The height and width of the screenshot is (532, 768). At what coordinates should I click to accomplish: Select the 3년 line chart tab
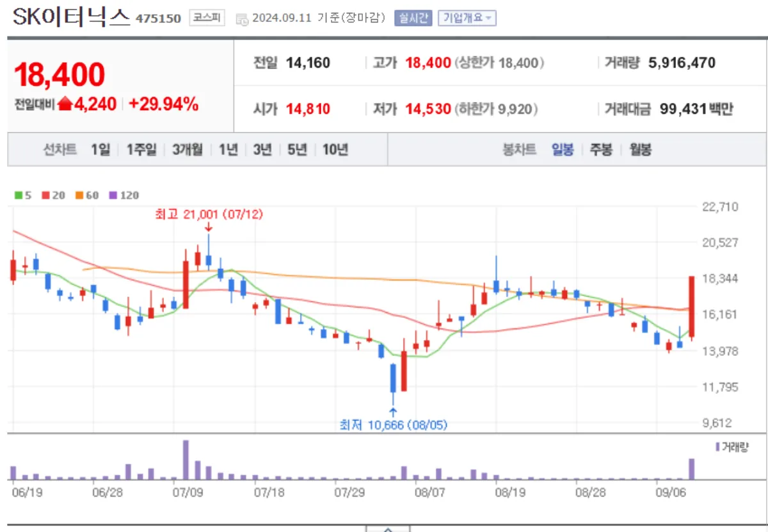coord(262,150)
